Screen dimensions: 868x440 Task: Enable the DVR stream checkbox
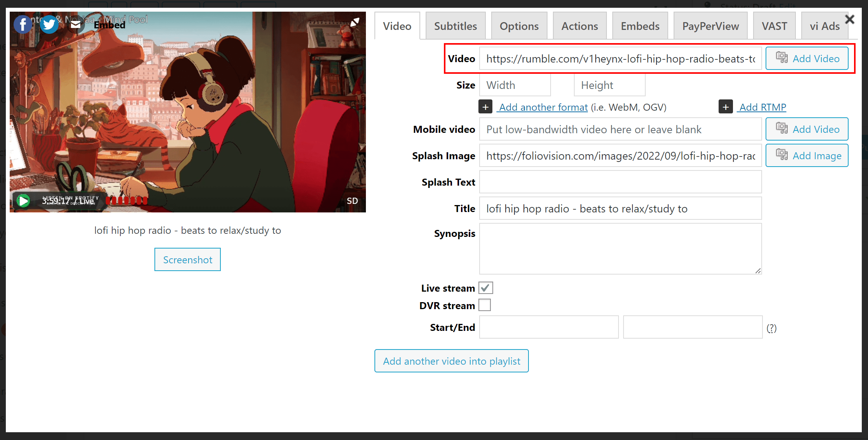point(485,305)
